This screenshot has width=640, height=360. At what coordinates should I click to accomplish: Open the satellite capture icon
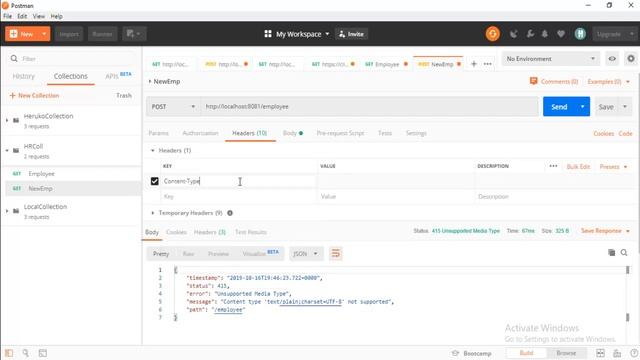pyautogui.click(x=513, y=34)
